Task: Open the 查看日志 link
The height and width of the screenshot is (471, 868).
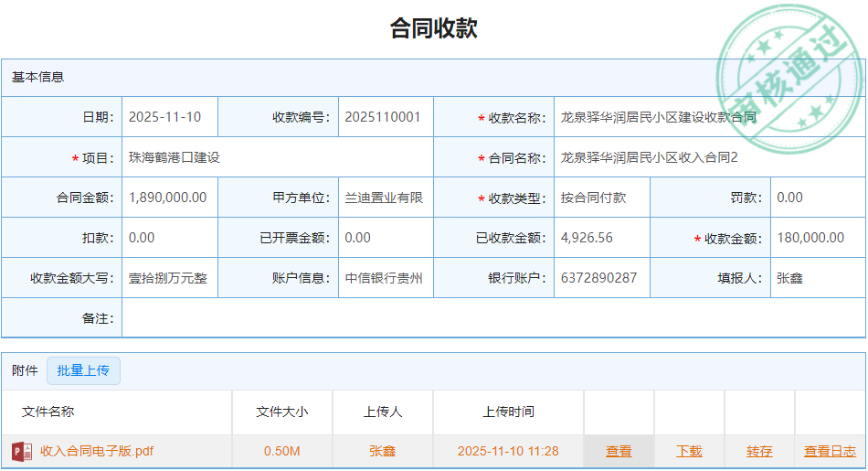Action: 830,452
